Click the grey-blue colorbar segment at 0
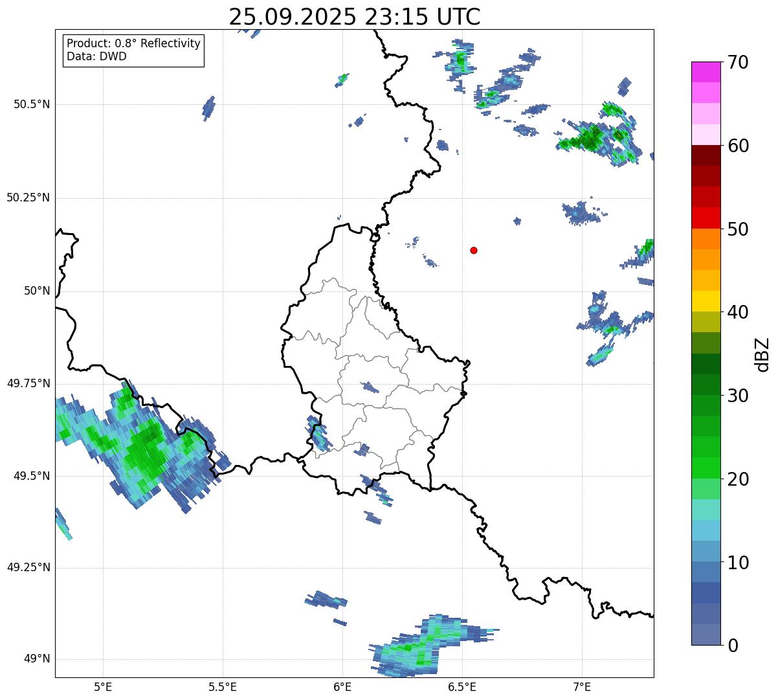Screen dimensions: 778x700 [x=706, y=635]
